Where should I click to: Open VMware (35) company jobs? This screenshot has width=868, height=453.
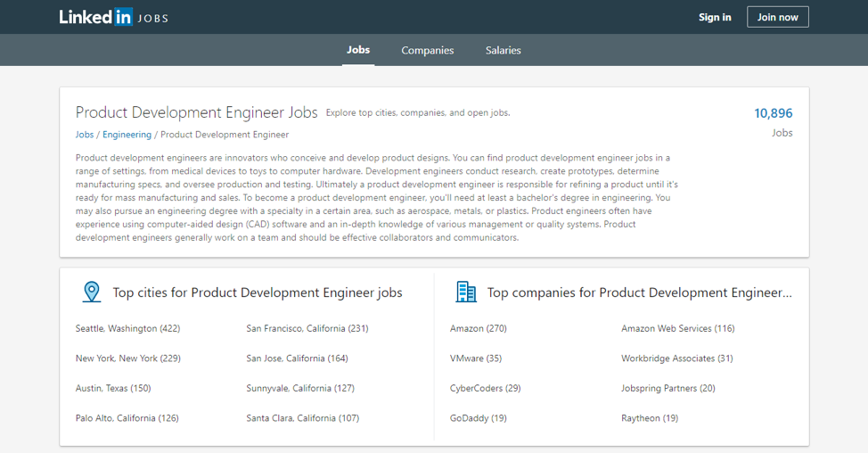click(x=476, y=358)
